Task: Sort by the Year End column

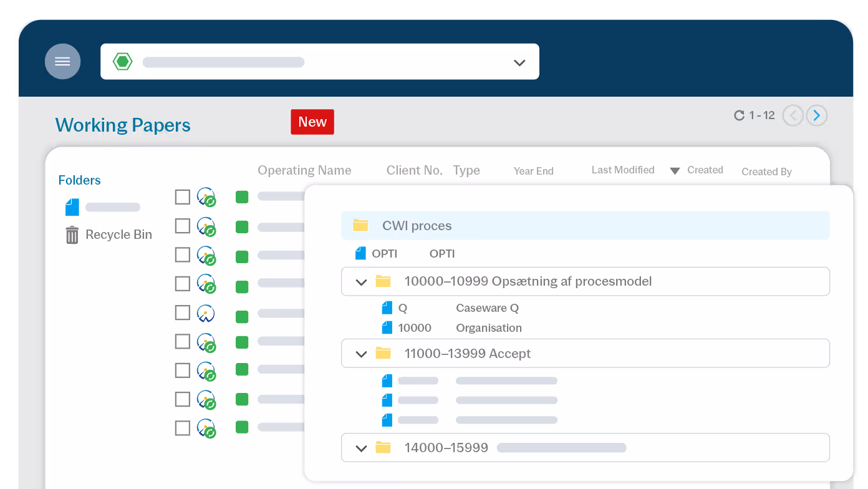Action: tap(534, 171)
